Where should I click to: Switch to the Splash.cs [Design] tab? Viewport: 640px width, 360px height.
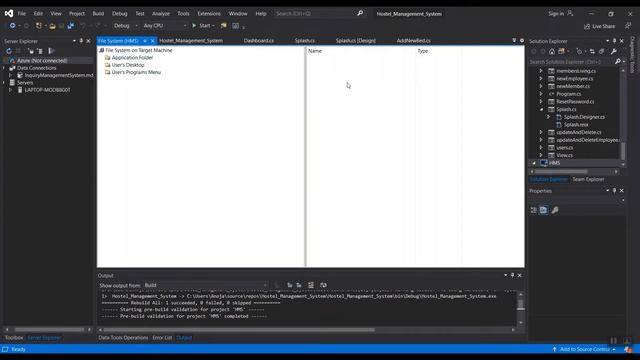click(x=356, y=41)
